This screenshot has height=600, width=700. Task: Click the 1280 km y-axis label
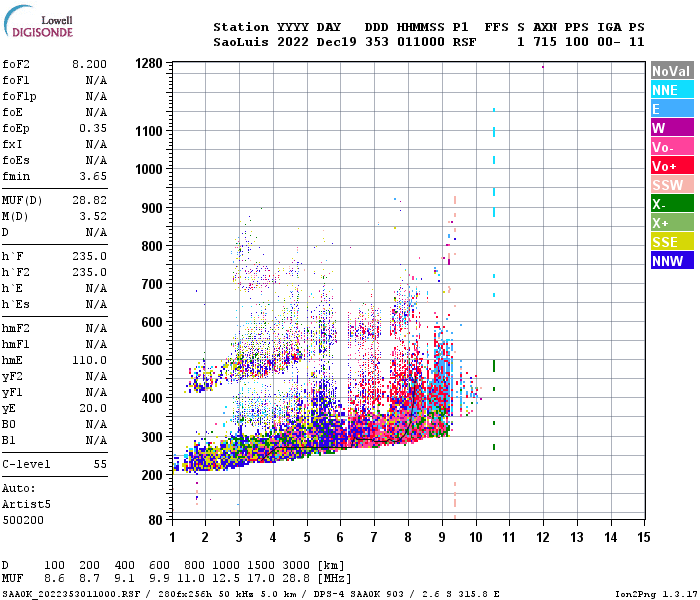pyautogui.click(x=149, y=63)
